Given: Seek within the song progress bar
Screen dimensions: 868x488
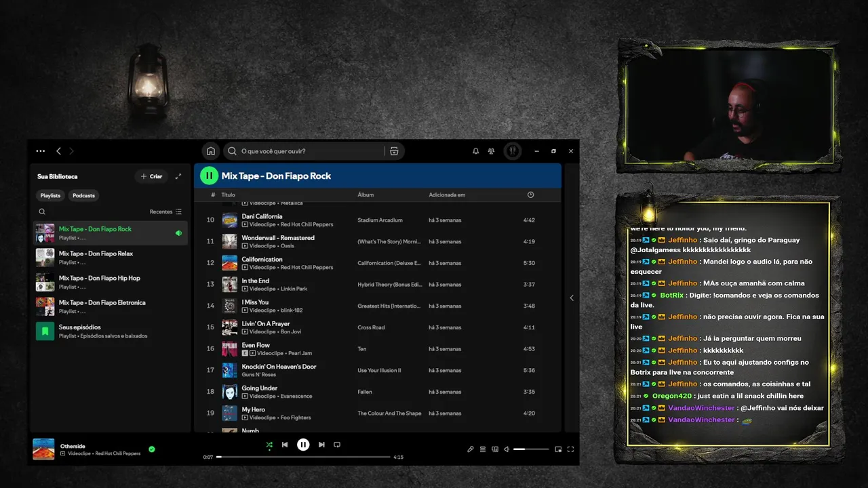Looking at the screenshot, I should coord(303,457).
